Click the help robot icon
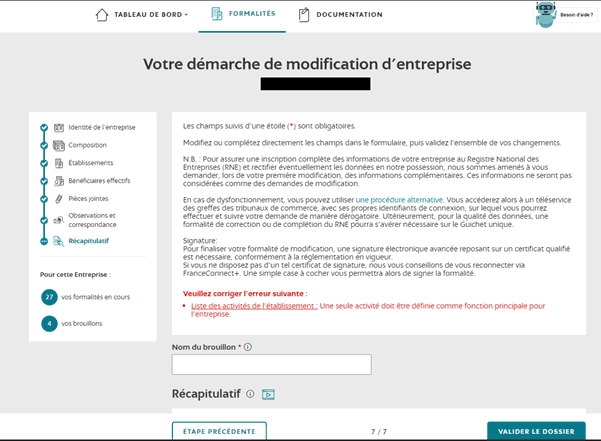This screenshot has height=441, width=601. [x=545, y=14]
